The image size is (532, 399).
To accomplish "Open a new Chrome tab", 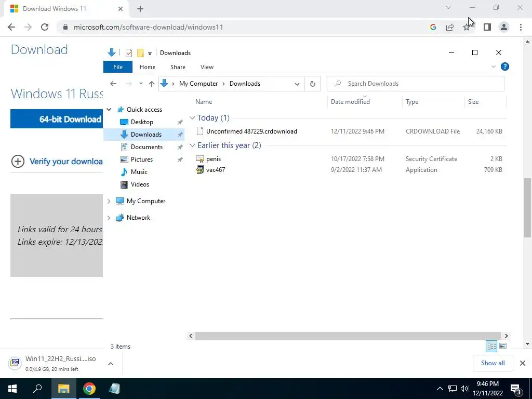I will pos(140,9).
